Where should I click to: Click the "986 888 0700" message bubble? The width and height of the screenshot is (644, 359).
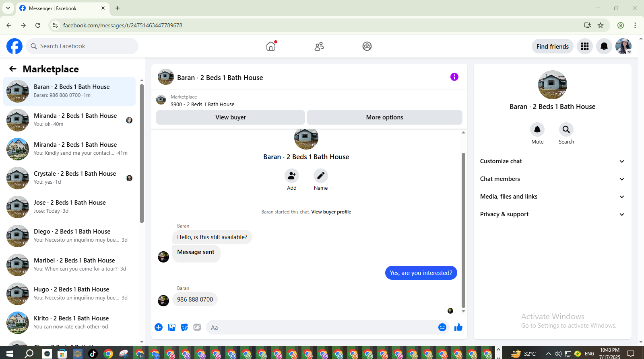click(195, 300)
